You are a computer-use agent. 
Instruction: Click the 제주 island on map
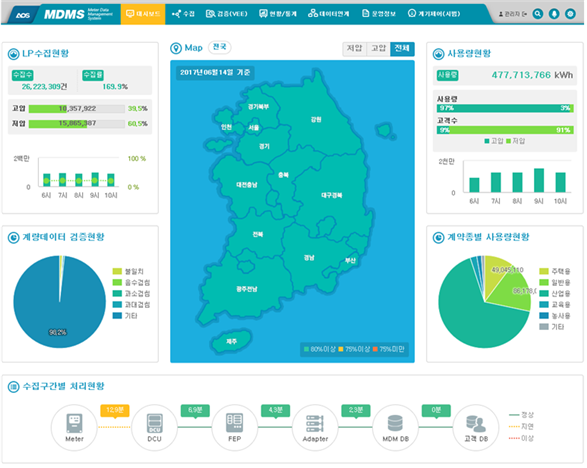point(231,341)
